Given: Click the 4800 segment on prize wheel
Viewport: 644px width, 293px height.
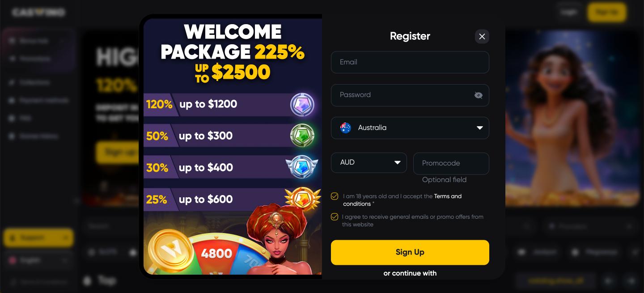Looking at the screenshot, I should coord(216,254).
